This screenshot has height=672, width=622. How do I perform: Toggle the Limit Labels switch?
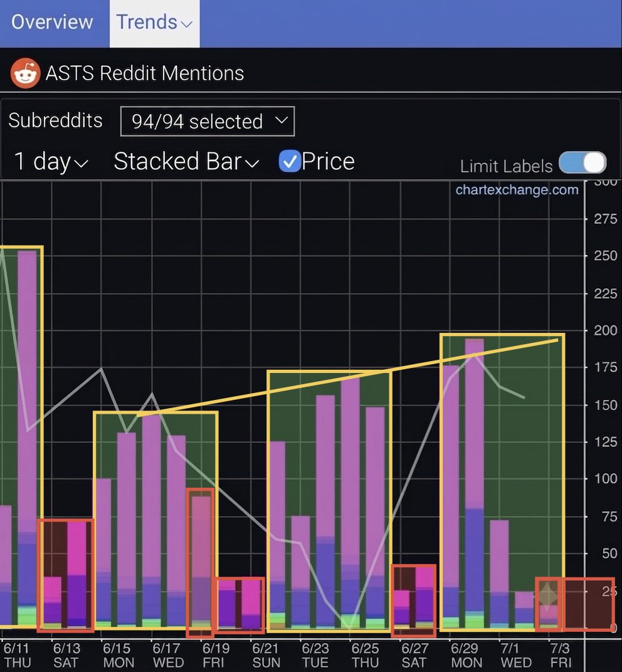pos(582,163)
